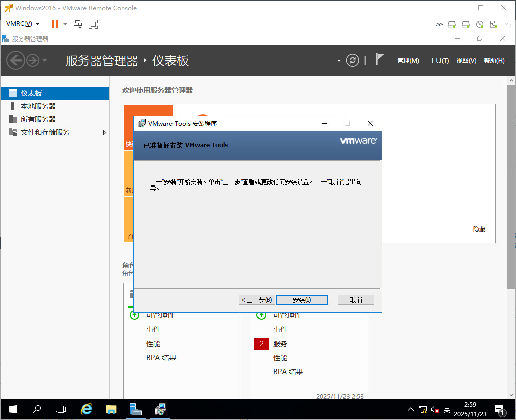Open navigation history dropdown arrow
The width and height of the screenshot is (516, 420).
point(45,60)
